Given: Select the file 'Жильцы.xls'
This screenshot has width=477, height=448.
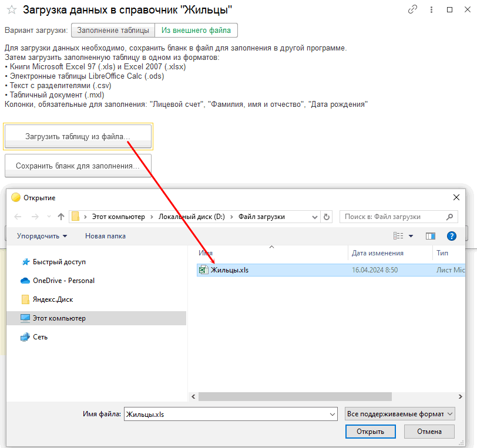Looking at the screenshot, I should coord(331,270).
